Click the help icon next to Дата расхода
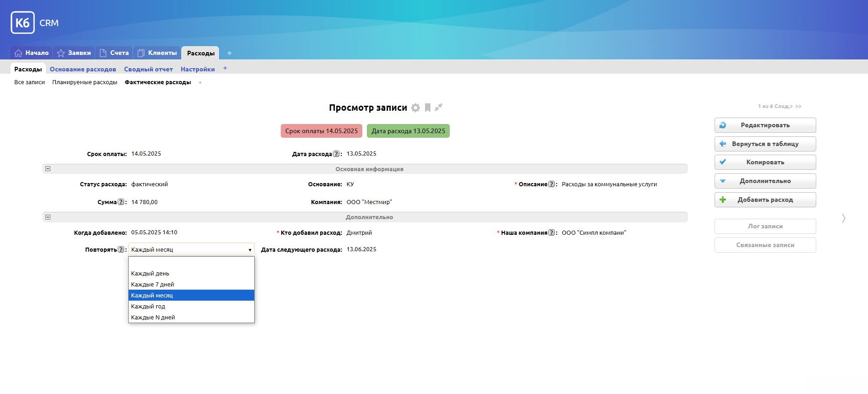The width and height of the screenshot is (868, 394). click(336, 154)
